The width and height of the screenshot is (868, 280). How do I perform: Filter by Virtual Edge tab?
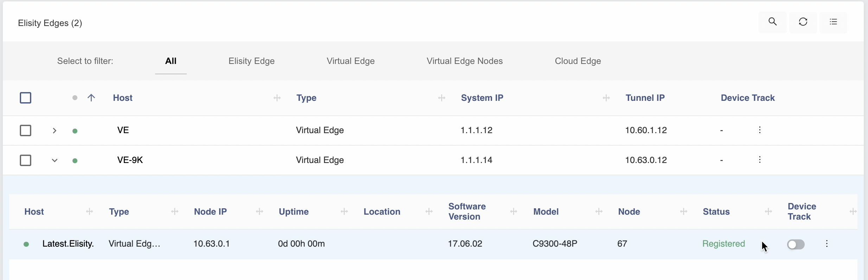pyautogui.click(x=351, y=61)
